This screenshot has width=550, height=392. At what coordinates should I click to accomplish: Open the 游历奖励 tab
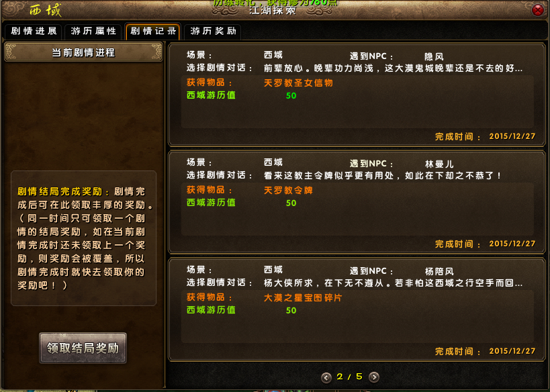[x=213, y=31]
